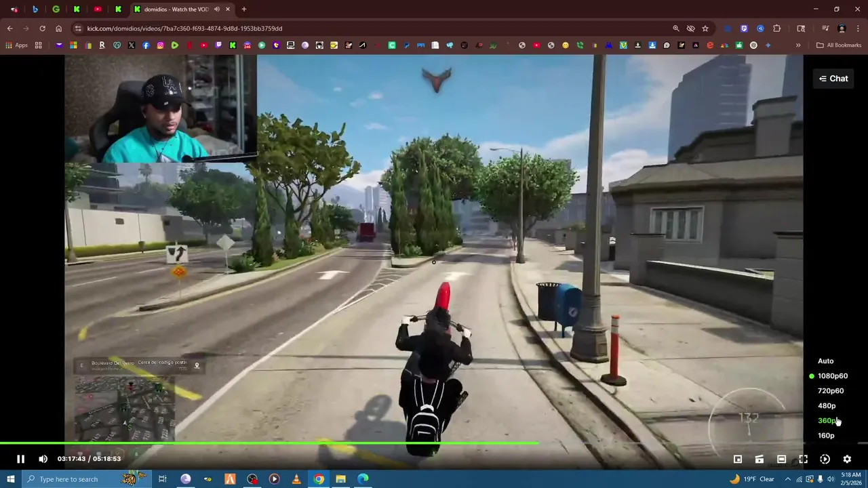
Task: Open VLC media player from taskbar
Action: click(x=296, y=479)
